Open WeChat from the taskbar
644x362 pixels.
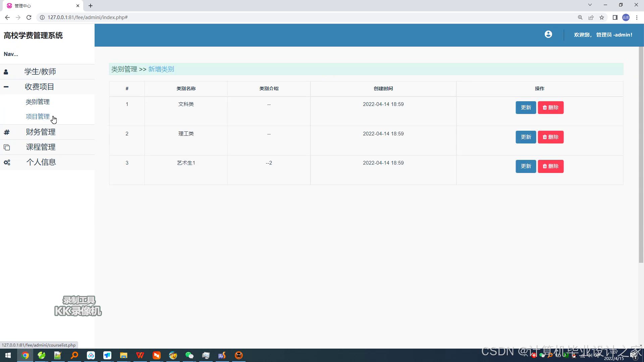tap(189, 355)
